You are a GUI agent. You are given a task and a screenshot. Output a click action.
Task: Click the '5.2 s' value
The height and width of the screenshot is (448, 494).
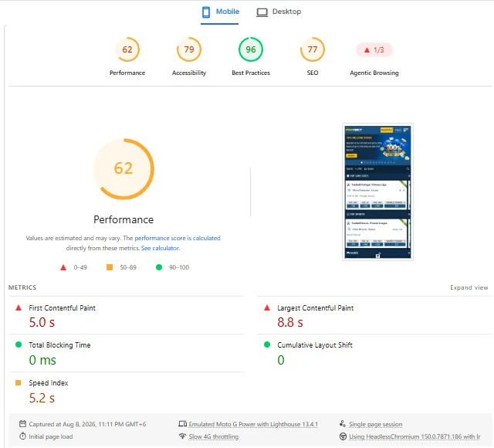[x=42, y=398]
